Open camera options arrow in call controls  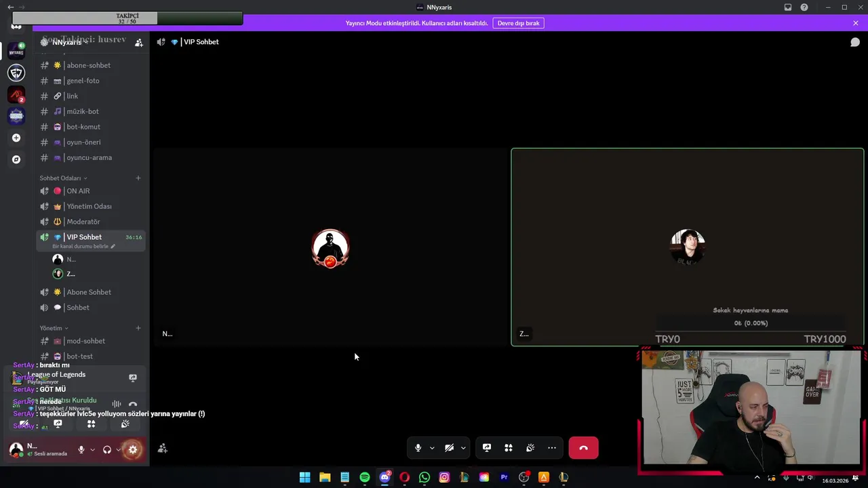(463, 448)
